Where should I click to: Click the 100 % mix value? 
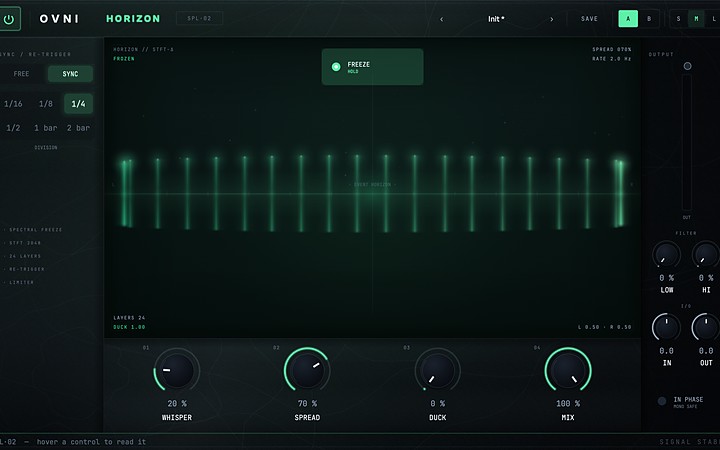(568, 404)
